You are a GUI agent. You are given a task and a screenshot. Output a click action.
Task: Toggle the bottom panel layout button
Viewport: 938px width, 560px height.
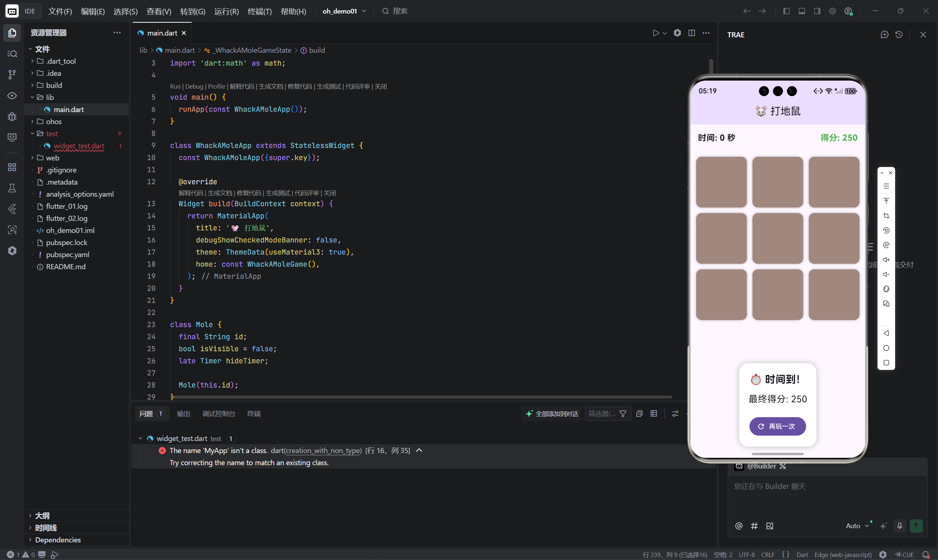(x=802, y=11)
